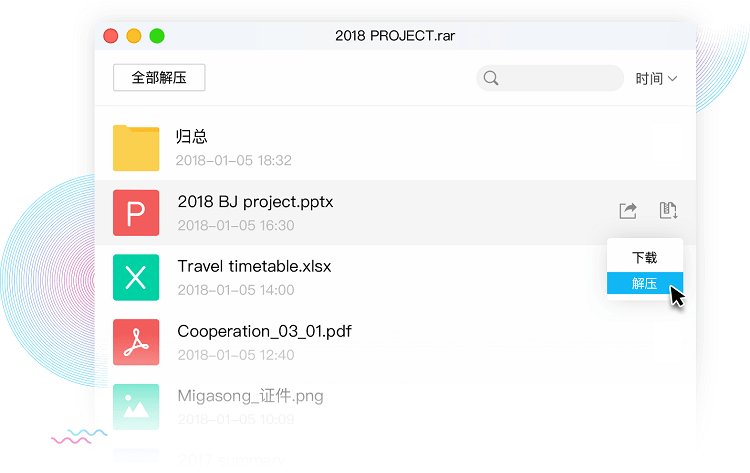750x473 pixels.
Task: Click the green Excel file icon
Action: click(x=136, y=277)
